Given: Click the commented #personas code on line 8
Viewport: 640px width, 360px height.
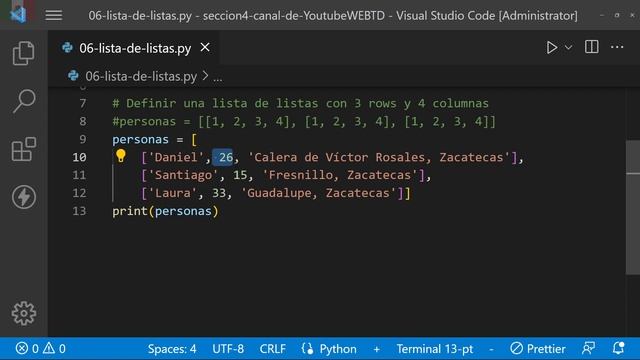Looking at the screenshot, I should 304,122.
